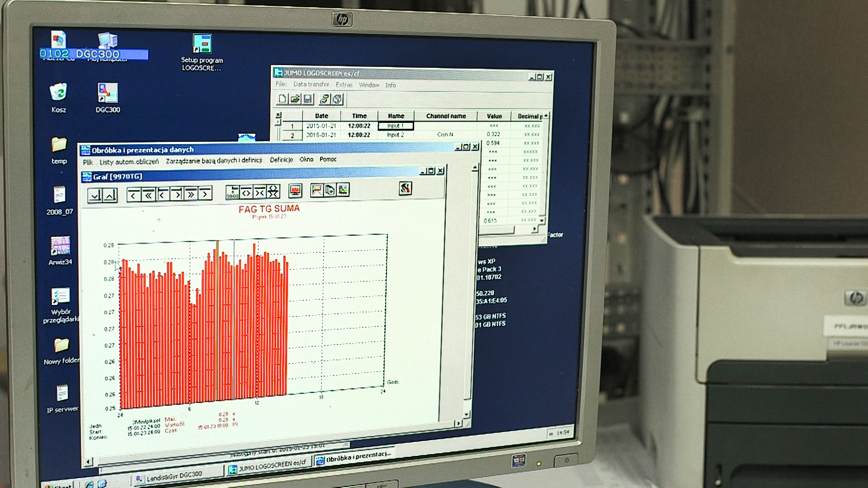Open the Definicje menu
Screen dimensions: 868x488
pyautogui.click(x=281, y=160)
